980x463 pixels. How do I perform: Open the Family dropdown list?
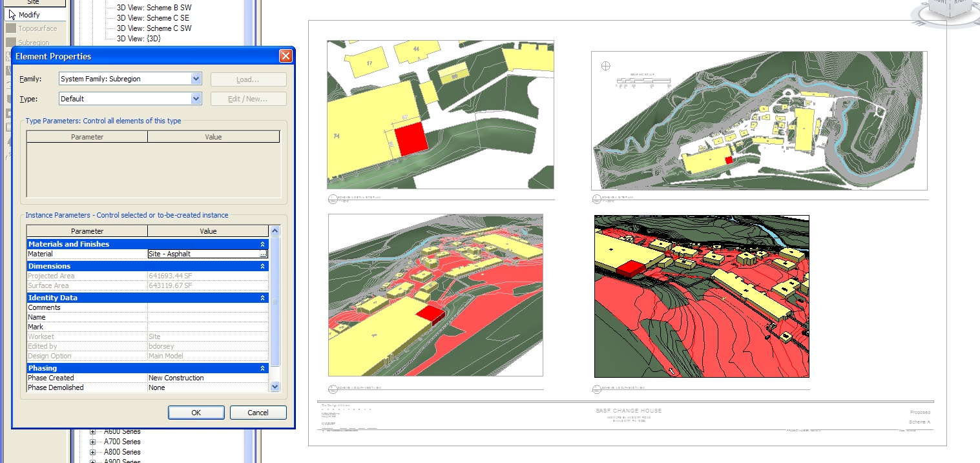[196, 79]
